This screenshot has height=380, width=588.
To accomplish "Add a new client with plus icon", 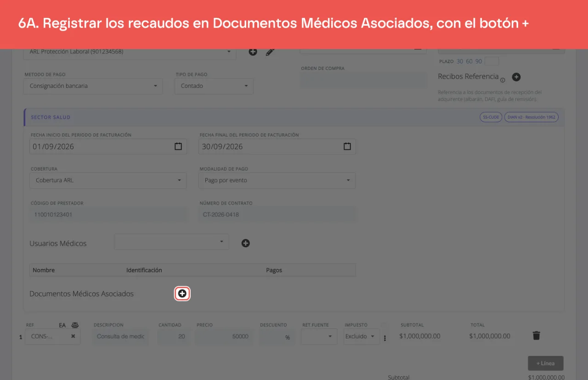I will [x=253, y=52].
